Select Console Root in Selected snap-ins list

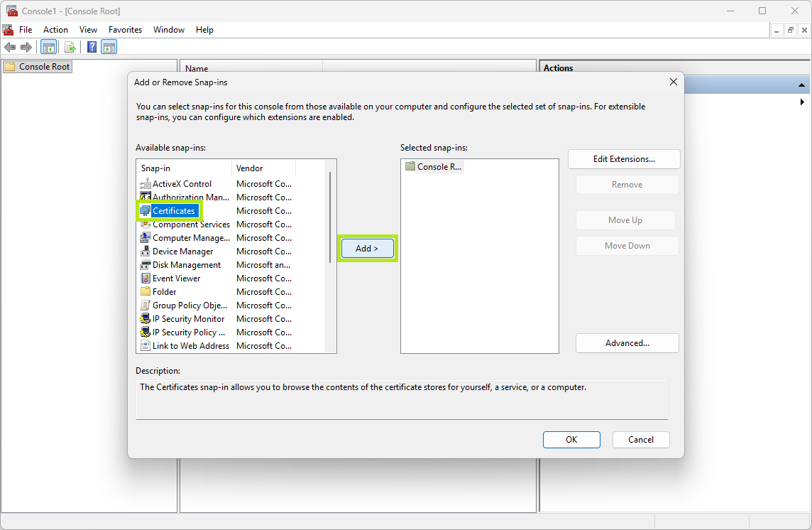[434, 166]
